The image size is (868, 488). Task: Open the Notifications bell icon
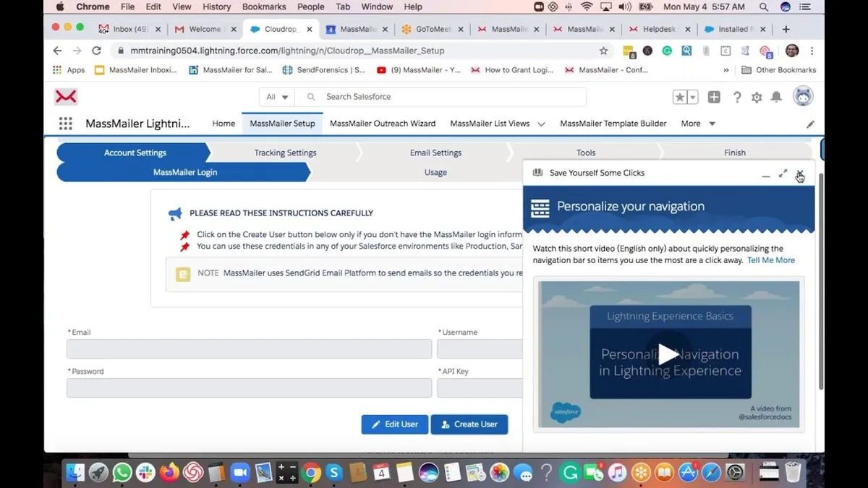[x=776, y=97]
